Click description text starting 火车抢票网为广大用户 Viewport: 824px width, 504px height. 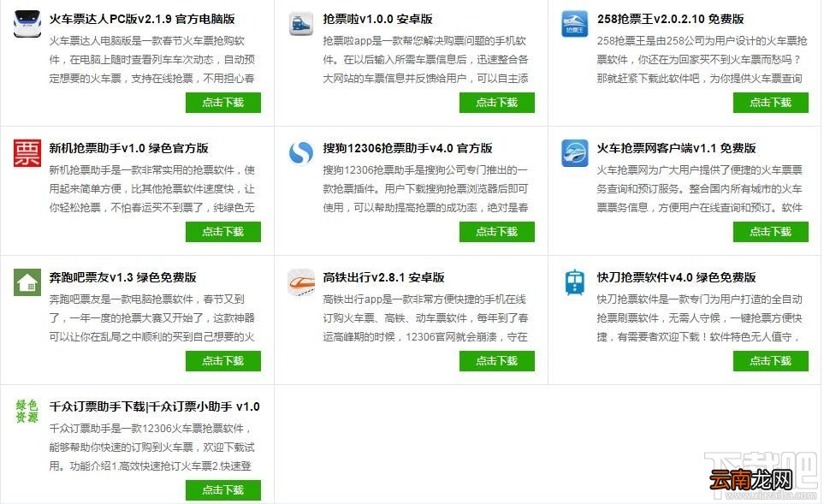coord(699,188)
